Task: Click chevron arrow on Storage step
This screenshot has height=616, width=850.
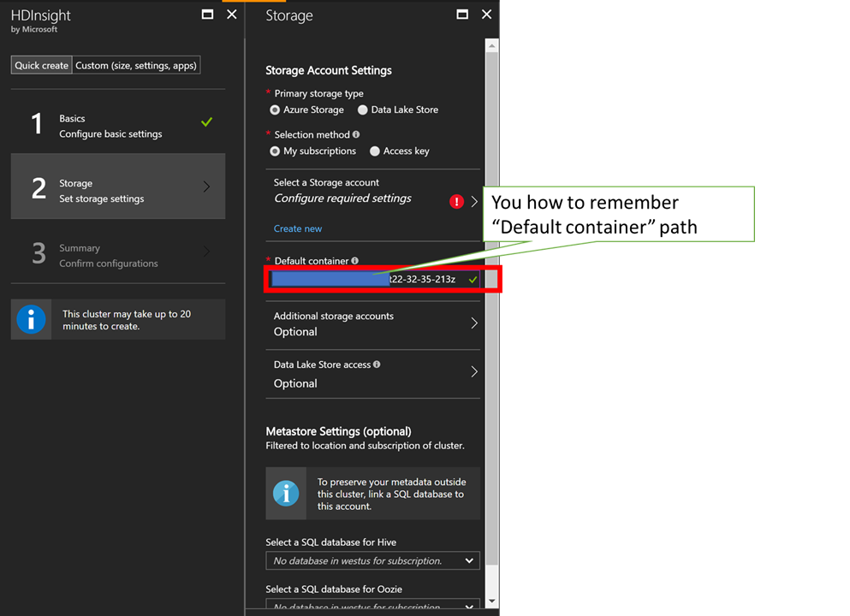Action: 206,187
